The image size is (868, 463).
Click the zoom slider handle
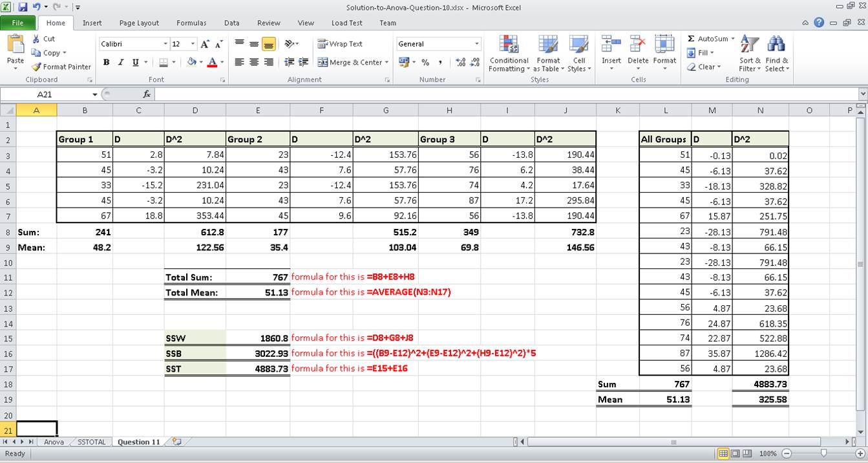(x=823, y=454)
